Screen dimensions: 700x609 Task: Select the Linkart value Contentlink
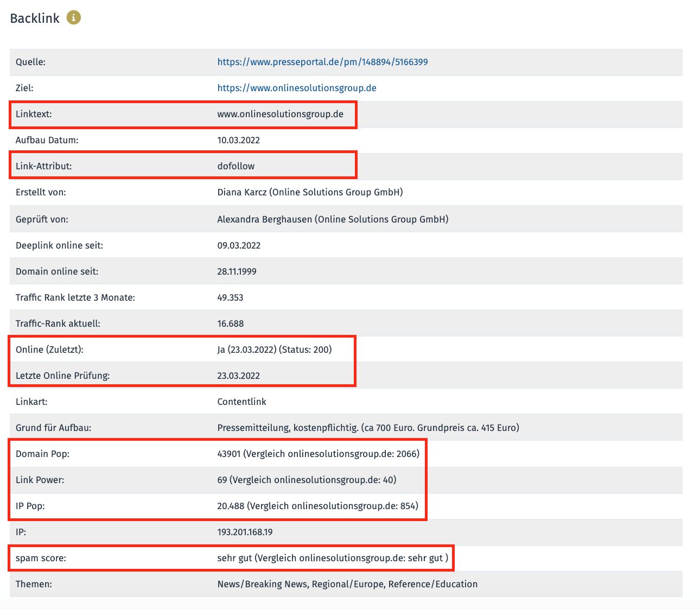tap(241, 402)
